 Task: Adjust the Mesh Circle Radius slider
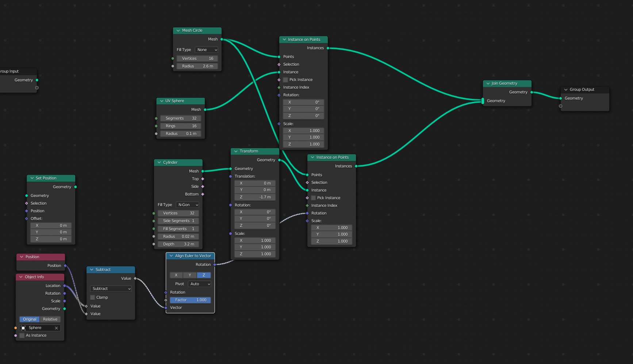197,66
